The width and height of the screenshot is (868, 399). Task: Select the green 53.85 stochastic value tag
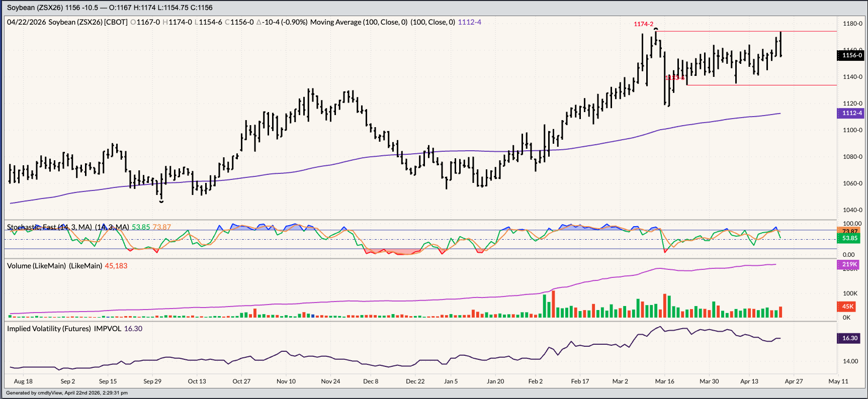coord(849,238)
